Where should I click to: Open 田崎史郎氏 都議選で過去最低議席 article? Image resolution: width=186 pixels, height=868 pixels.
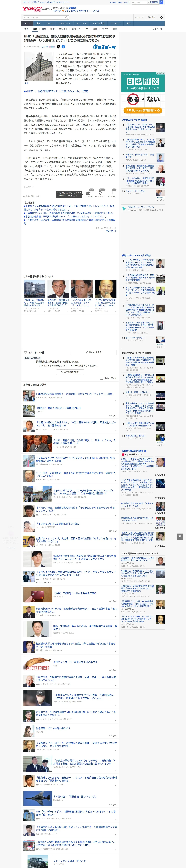point(76,679)
